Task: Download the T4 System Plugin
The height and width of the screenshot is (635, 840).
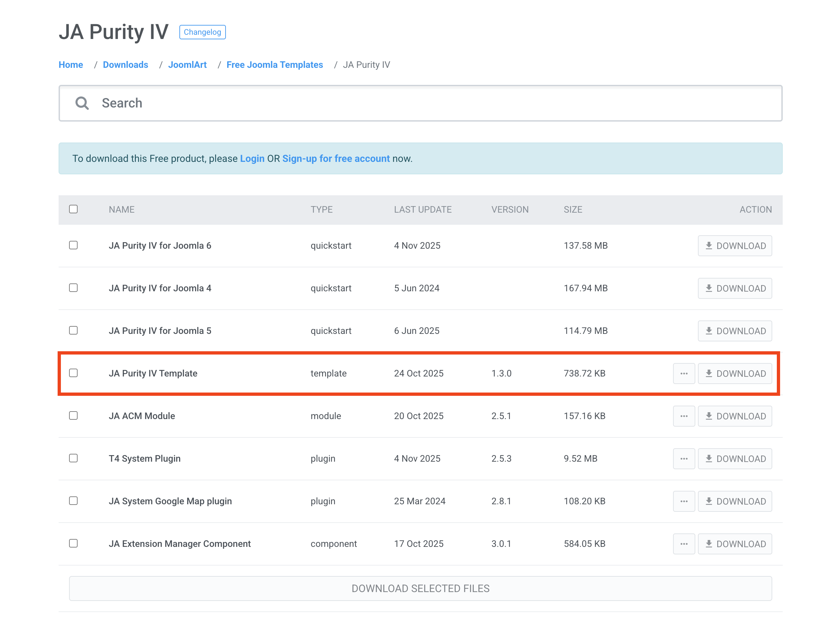Action: (735, 458)
